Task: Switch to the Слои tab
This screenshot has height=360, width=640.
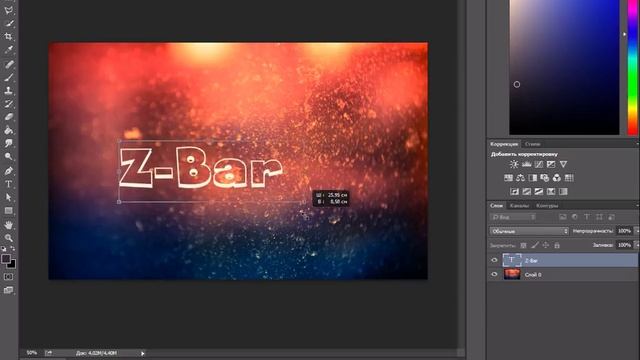Action: [496, 205]
